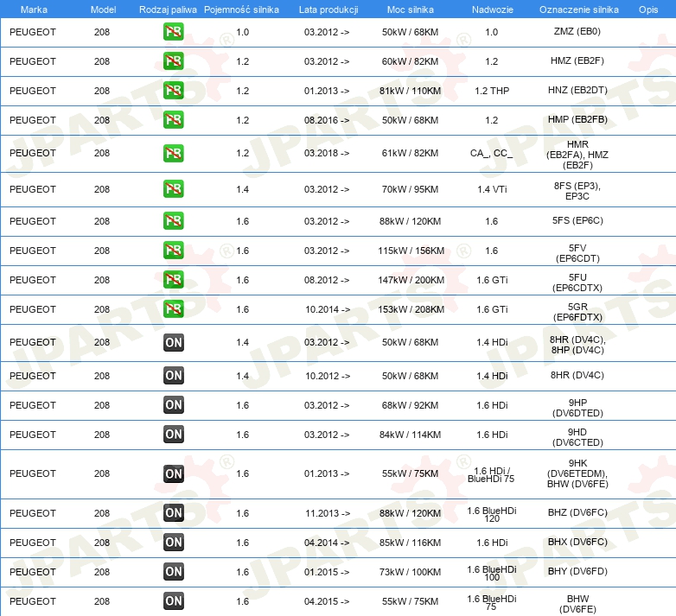
Task: Click the power value 85kW / 116KM
Action: tap(410, 543)
